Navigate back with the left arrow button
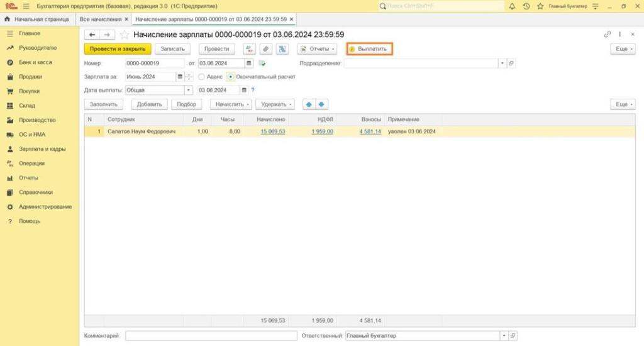Viewport: 644px width, 346px height. 92,35
